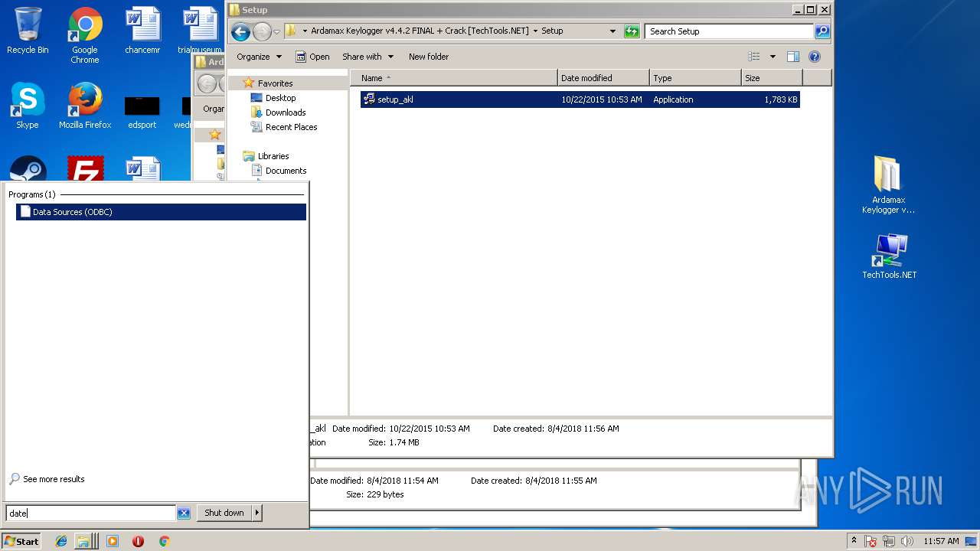Image resolution: width=980 pixels, height=551 pixels.
Task: Open TechTools.NET desktop shortcut
Action: pos(889,256)
